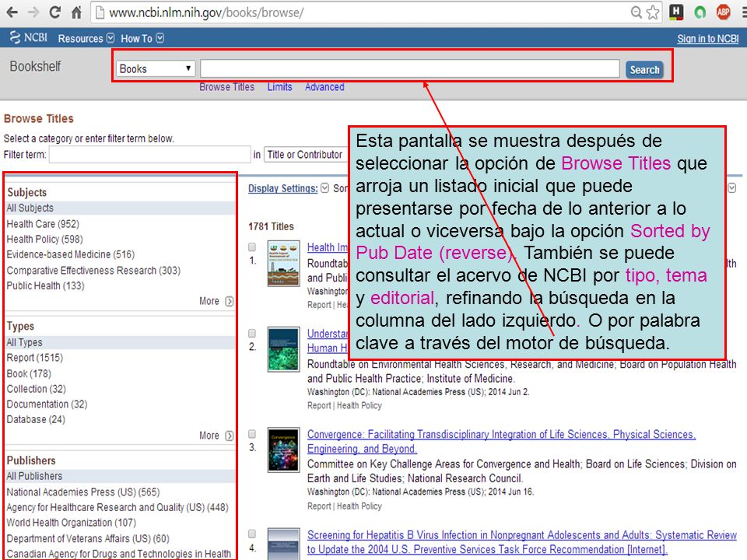The image size is (747, 560).
Task: Click the Filter term input field
Action: pyautogui.click(x=150, y=154)
